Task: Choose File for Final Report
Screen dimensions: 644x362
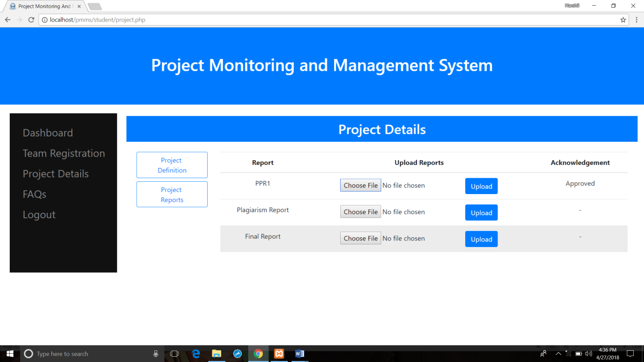Action: [x=360, y=238]
